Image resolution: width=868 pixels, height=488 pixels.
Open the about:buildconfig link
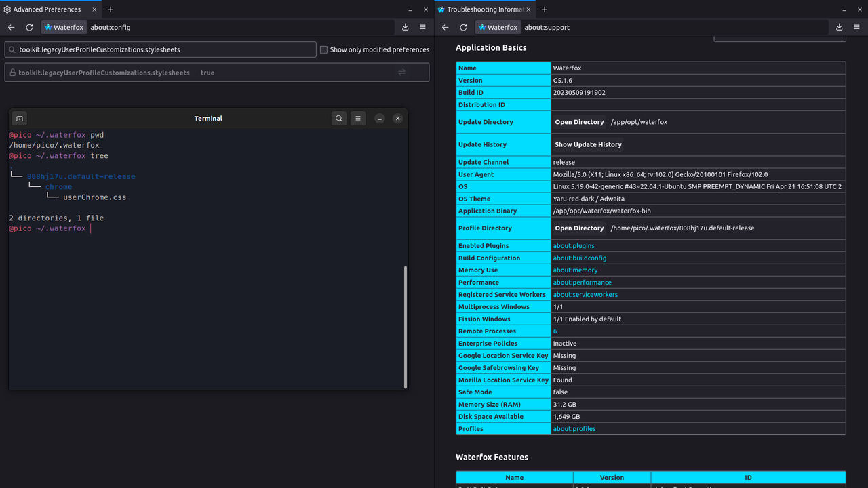point(580,258)
